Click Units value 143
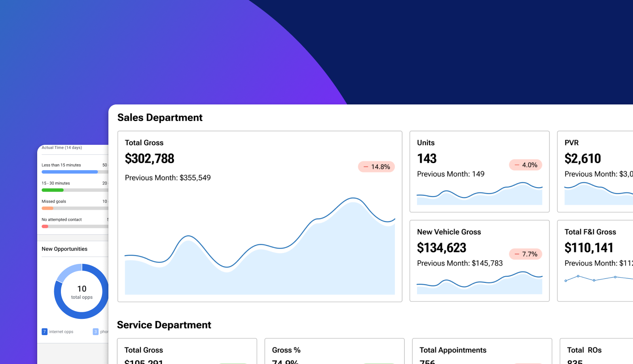Screen dimensions: 633x364 [427, 159]
